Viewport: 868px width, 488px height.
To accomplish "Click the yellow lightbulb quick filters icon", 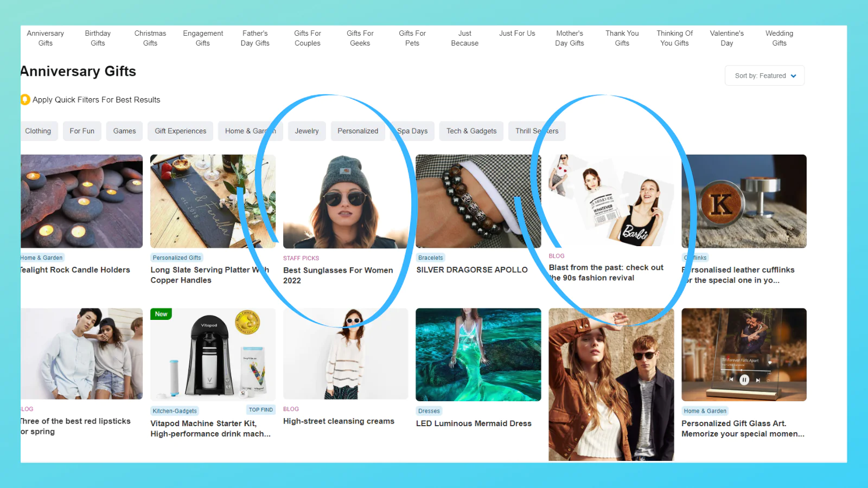I will tap(25, 100).
